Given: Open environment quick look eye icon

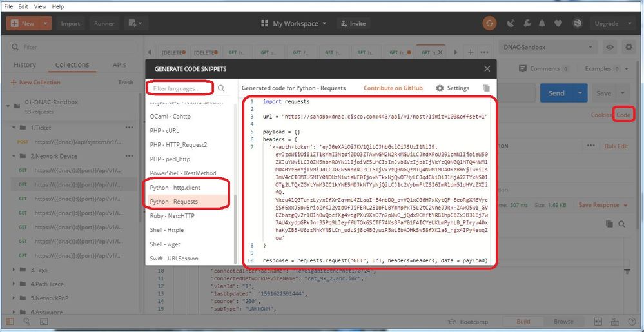Looking at the screenshot, I should point(610,47).
